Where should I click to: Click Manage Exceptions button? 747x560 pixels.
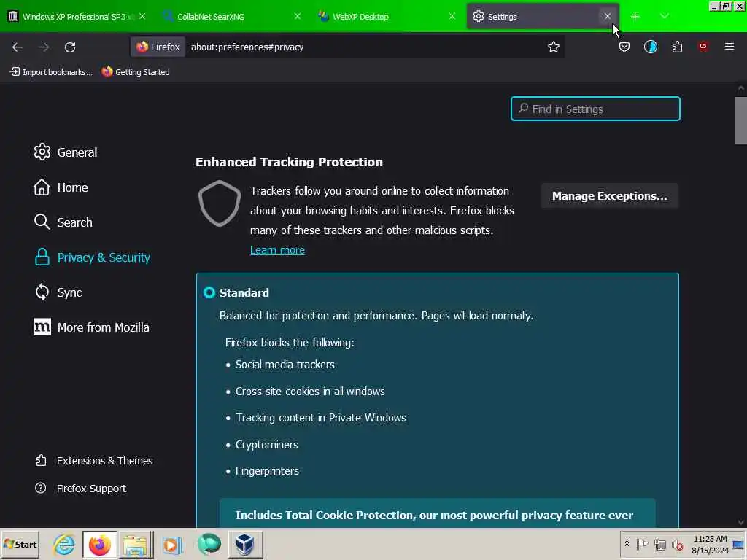609,196
